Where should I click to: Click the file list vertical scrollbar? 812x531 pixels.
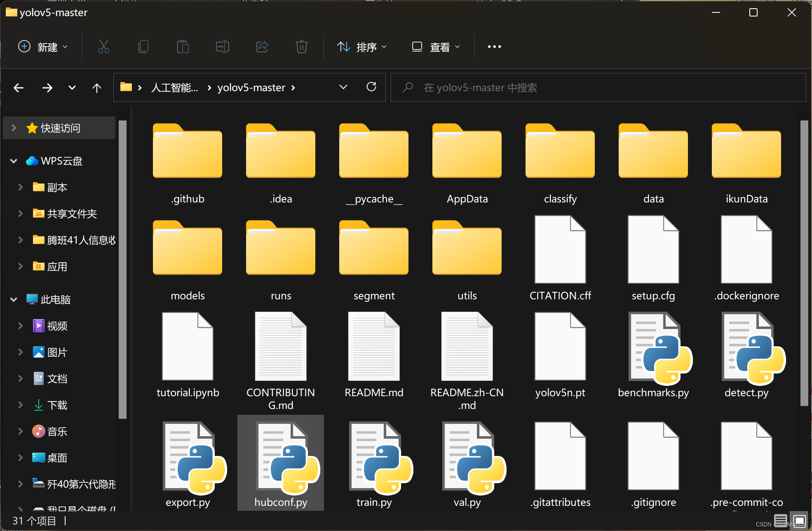(804, 264)
